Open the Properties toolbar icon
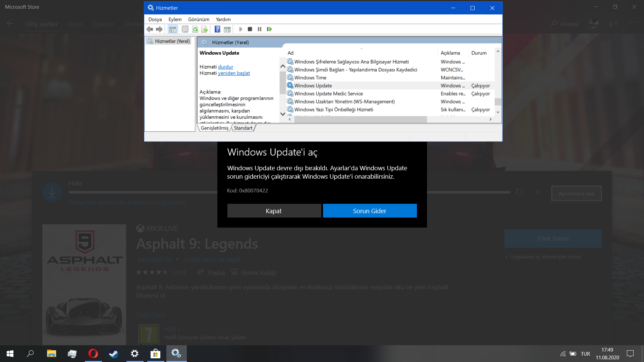 pyautogui.click(x=185, y=29)
